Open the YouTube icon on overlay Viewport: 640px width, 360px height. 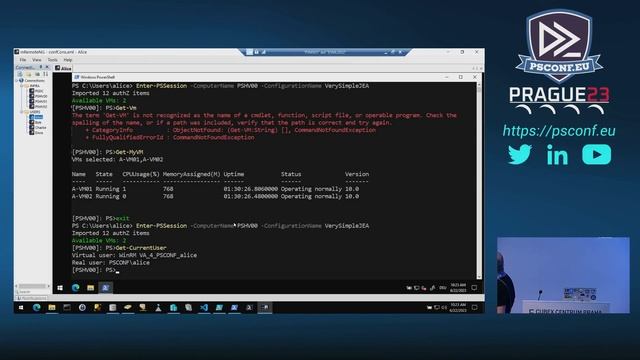click(x=596, y=155)
